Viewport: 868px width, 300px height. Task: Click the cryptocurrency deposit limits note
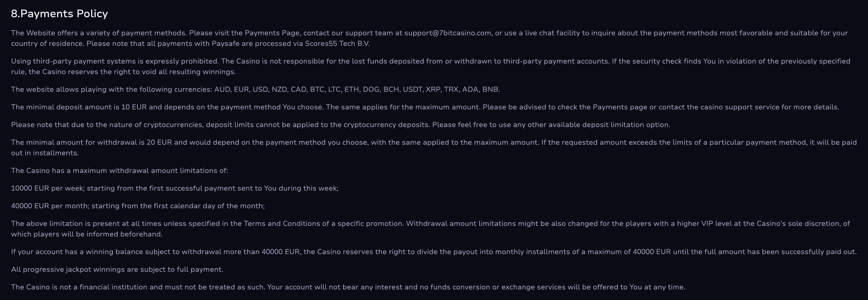pos(341,125)
